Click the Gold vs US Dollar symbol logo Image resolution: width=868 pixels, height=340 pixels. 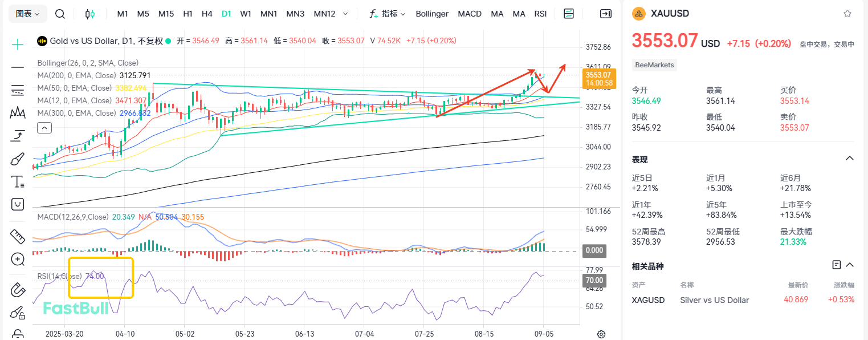pos(42,41)
